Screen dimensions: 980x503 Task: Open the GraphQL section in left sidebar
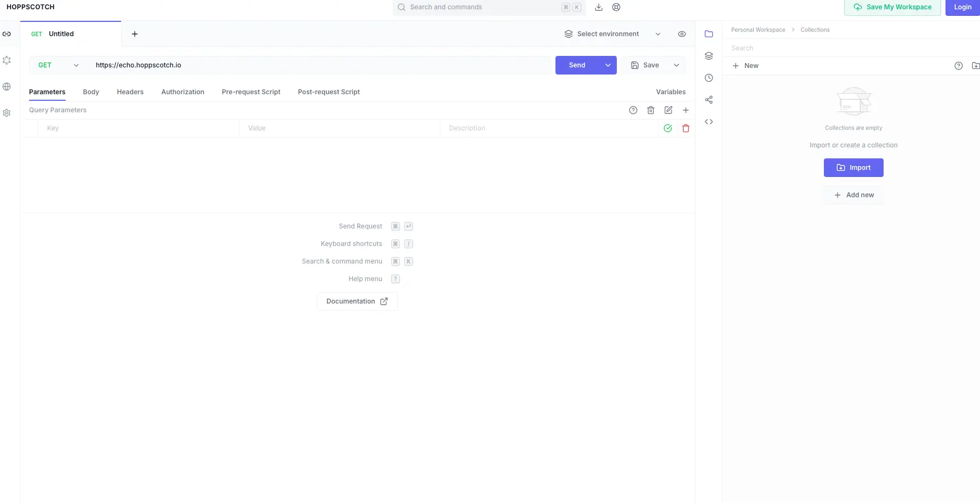click(x=7, y=60)
